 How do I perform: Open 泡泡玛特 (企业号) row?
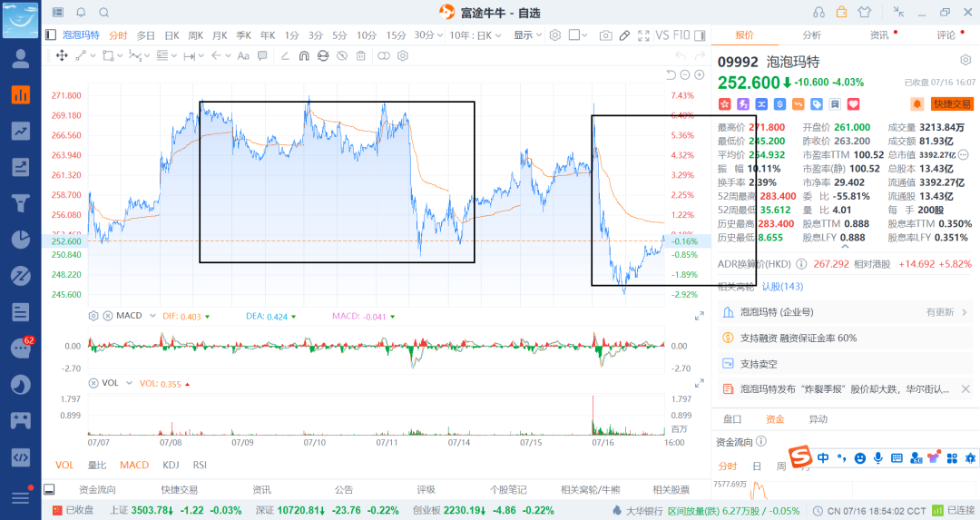845,312
